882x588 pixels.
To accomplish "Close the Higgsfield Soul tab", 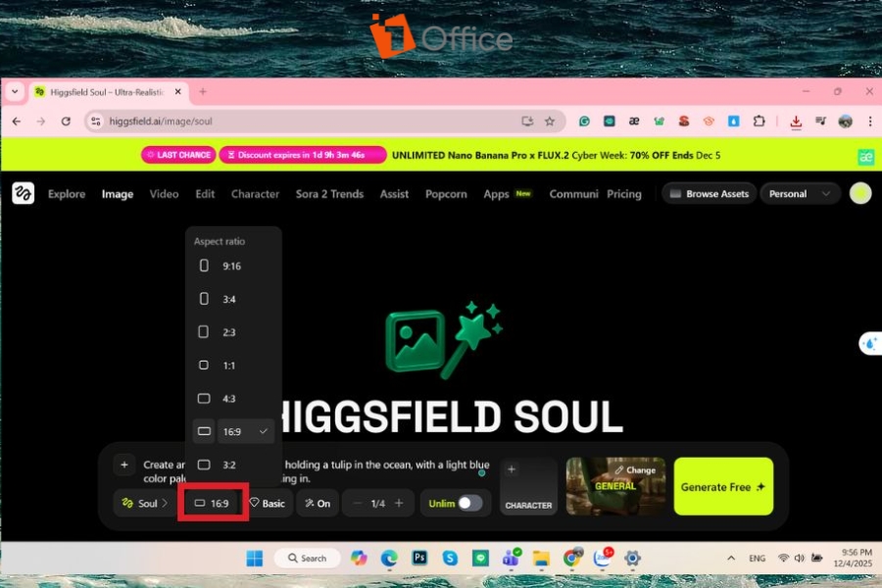I will (177, 91).
